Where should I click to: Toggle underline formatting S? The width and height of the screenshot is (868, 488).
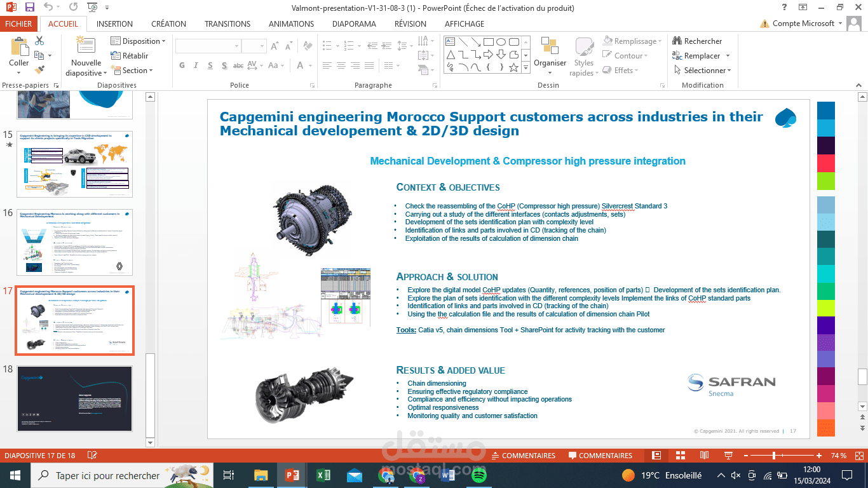tap(210, 65)
